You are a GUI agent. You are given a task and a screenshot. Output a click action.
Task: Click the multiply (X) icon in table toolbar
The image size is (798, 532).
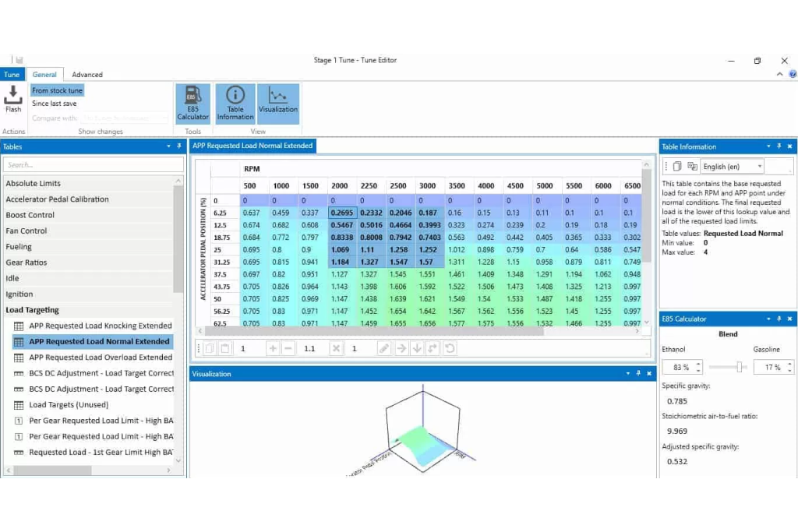pos(337,348)
